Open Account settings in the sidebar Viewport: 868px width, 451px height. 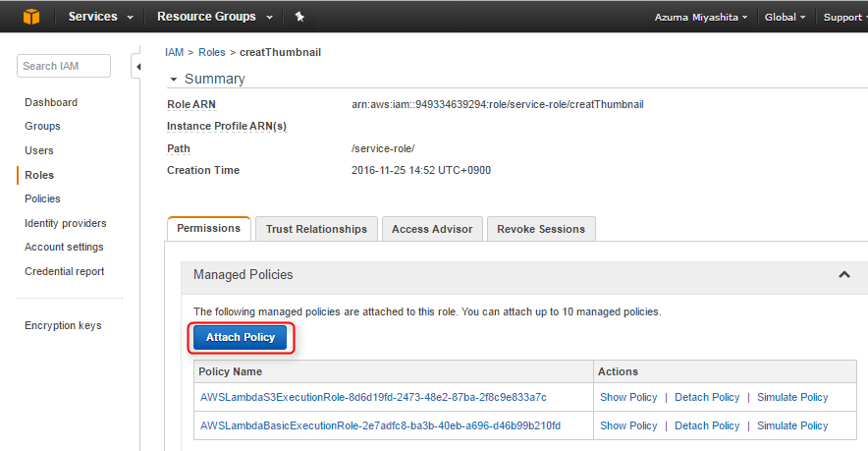(64, 247)
